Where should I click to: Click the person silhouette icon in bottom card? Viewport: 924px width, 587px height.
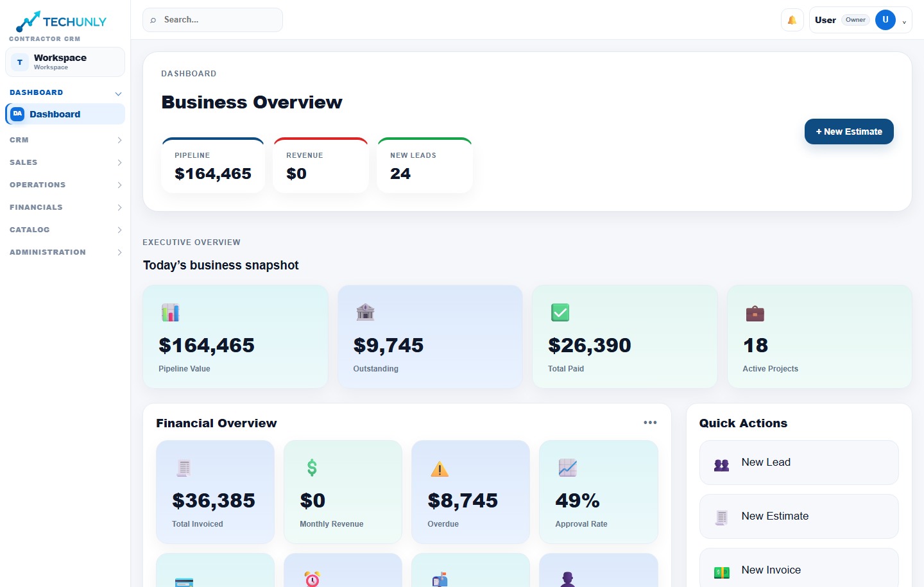(568, 579)
